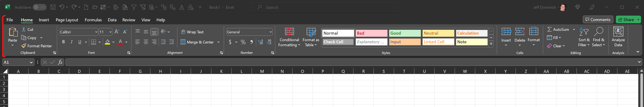This screenshot has height=107, width=644.
Task: Click the Undo arrow icon
Action: coord(62,7)
